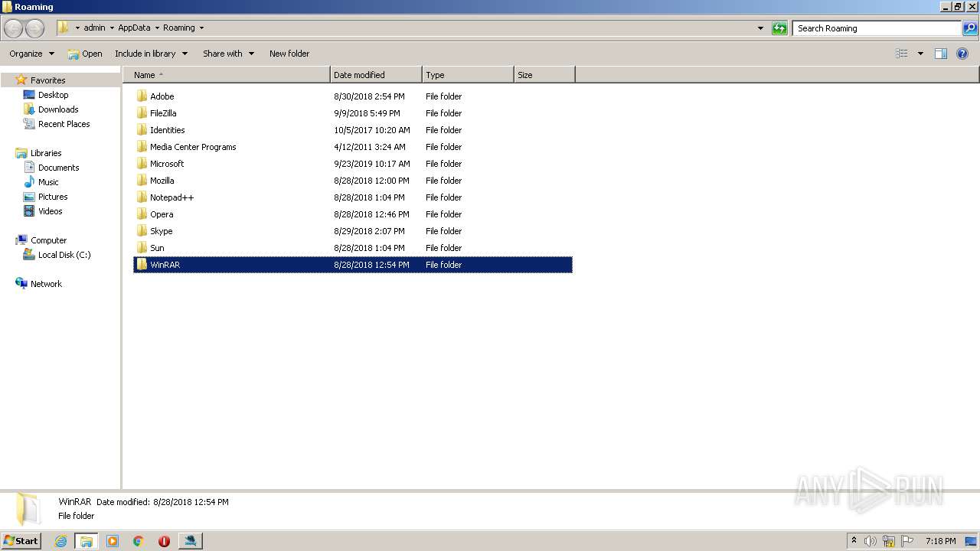This screenshot has width=980, height=551.
Task: Change your view icon in toolbar
Action: [902, 54]
